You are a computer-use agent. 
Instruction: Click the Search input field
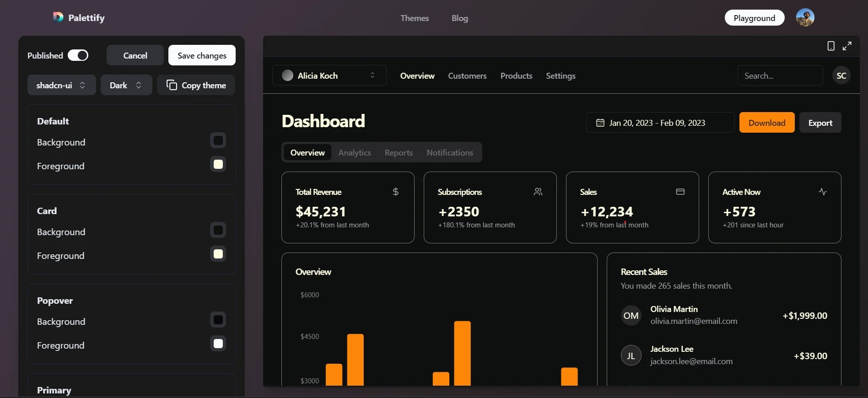(x=780, y=75)
